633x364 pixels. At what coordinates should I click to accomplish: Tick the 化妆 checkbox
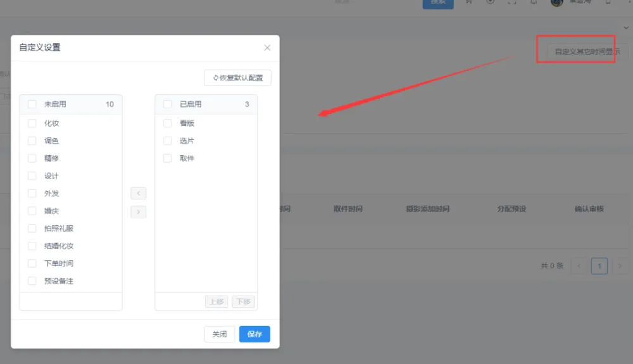32,123
